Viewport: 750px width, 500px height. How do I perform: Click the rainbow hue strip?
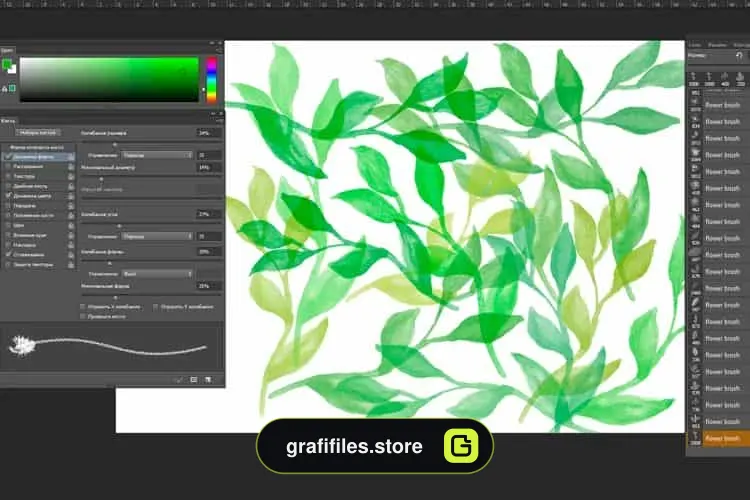click(x=211, y=80)
